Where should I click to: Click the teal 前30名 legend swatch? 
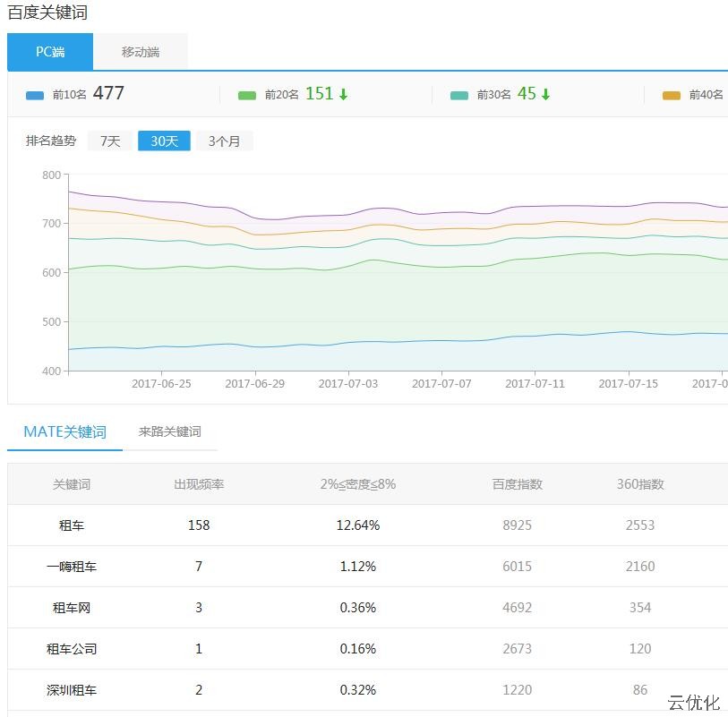tap(459, 95)
